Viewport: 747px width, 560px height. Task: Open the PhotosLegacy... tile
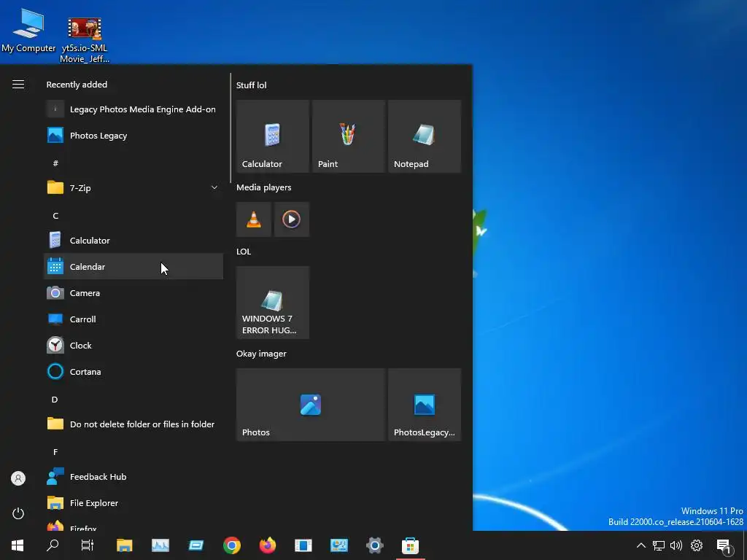425,405
